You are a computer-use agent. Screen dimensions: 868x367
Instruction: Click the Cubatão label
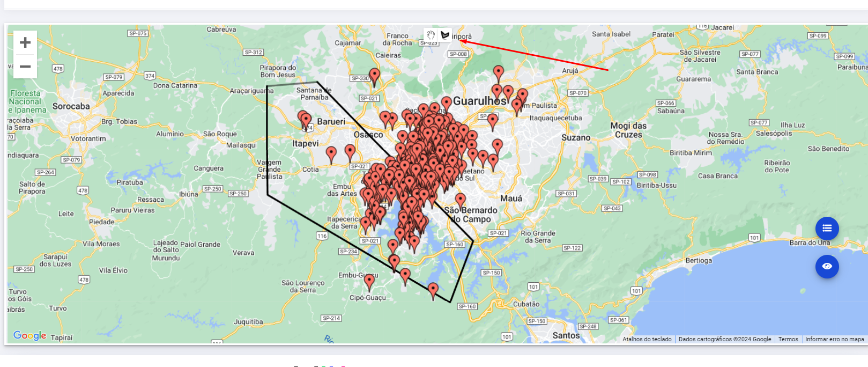click(526, 304)
